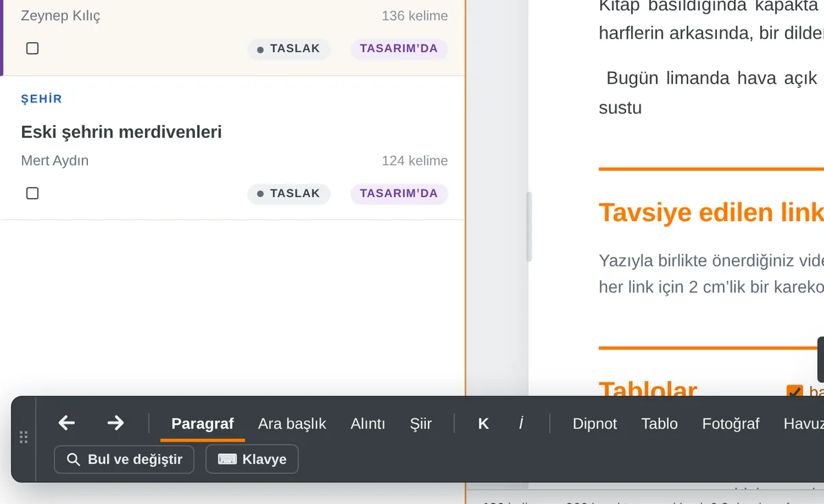The image size is (824, 504).
Task: Open the Klavye keyboard panel
Action: click(252, 459)
